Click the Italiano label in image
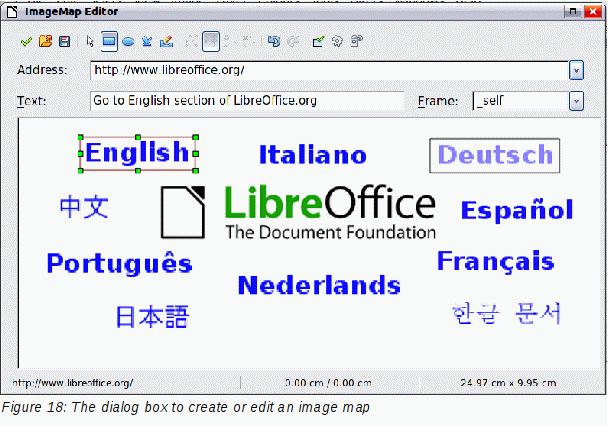Screen dimensions: 608x426 313,155
